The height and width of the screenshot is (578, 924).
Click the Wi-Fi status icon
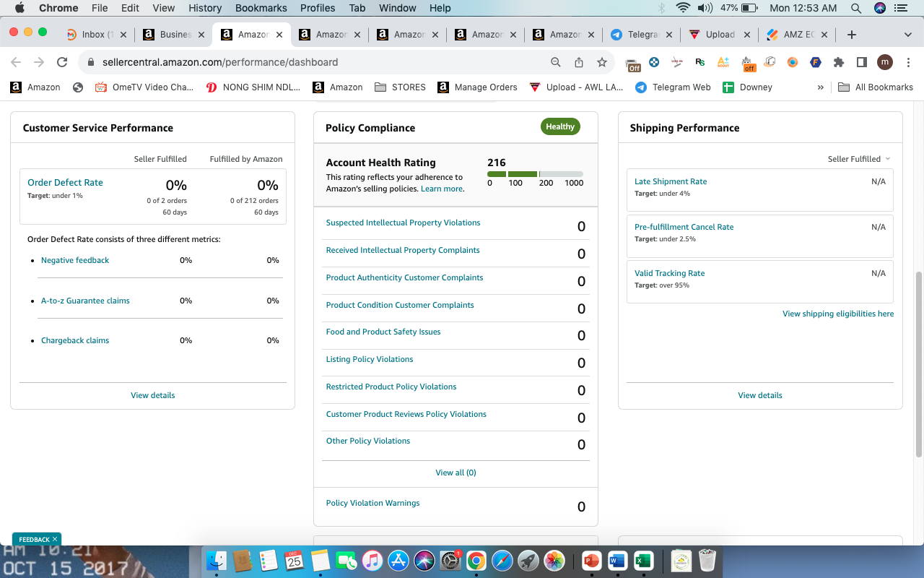pyautogui.click(x=683, y=8)
